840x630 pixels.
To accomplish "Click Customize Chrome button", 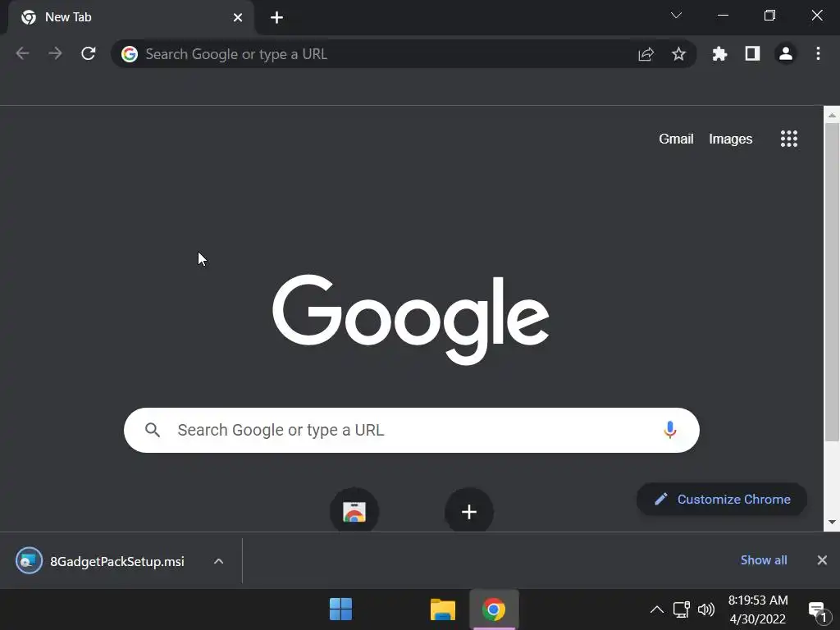I will tap(722, 500).
